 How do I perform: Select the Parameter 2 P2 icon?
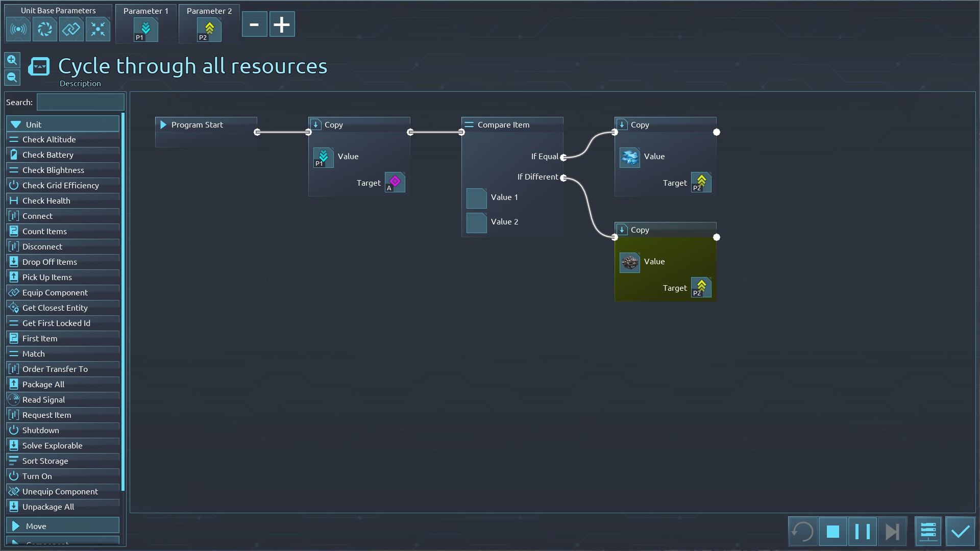[209, 30]
